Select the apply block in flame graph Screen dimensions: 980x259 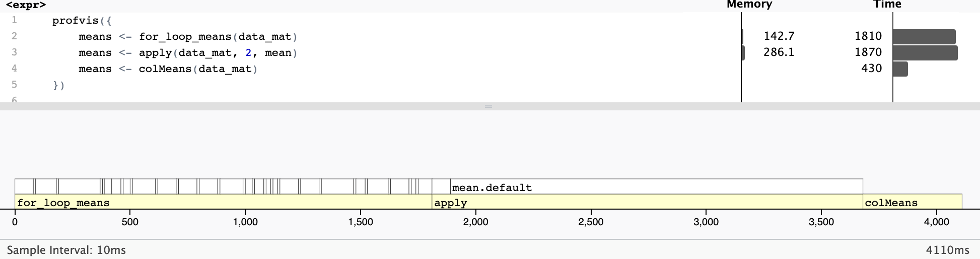coord(647,202)
